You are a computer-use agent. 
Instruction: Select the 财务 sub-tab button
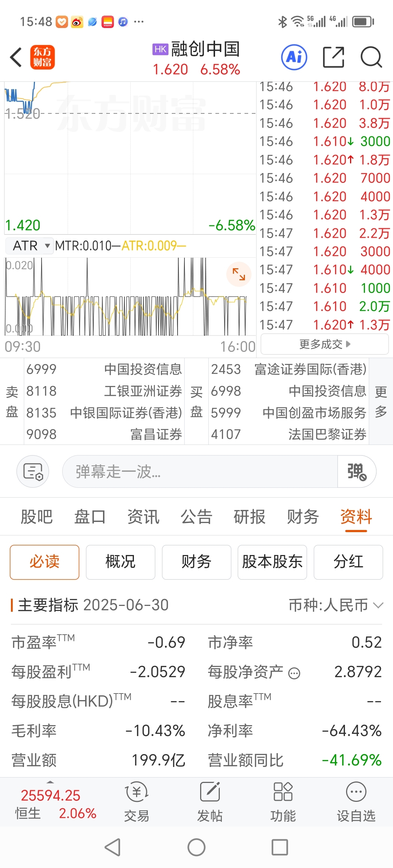pos(196,562)
